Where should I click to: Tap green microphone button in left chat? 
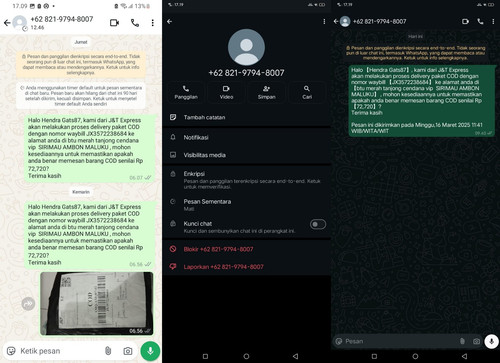coord(150,351)
